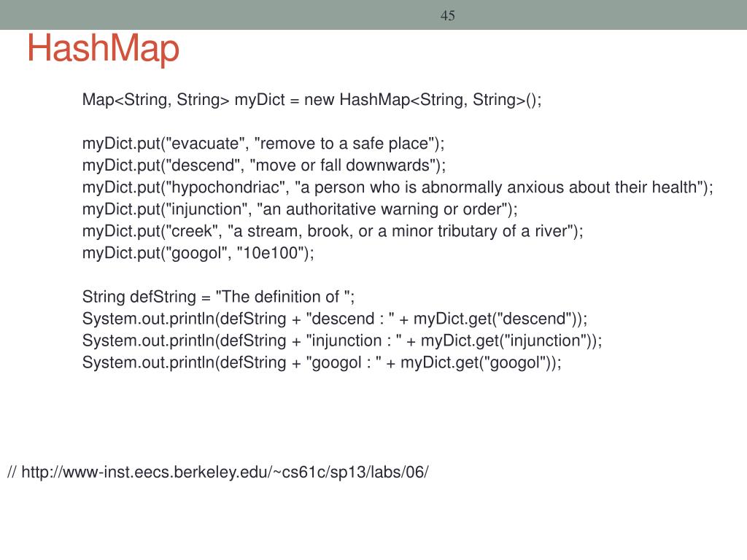Click the myDict.put("descend" line

pos(264,166)
